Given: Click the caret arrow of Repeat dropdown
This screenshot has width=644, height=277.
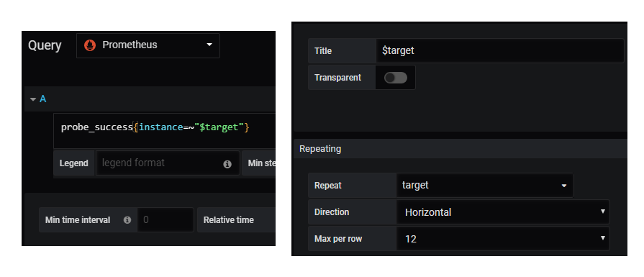Looking at the screenshot, I should point(564,186).
